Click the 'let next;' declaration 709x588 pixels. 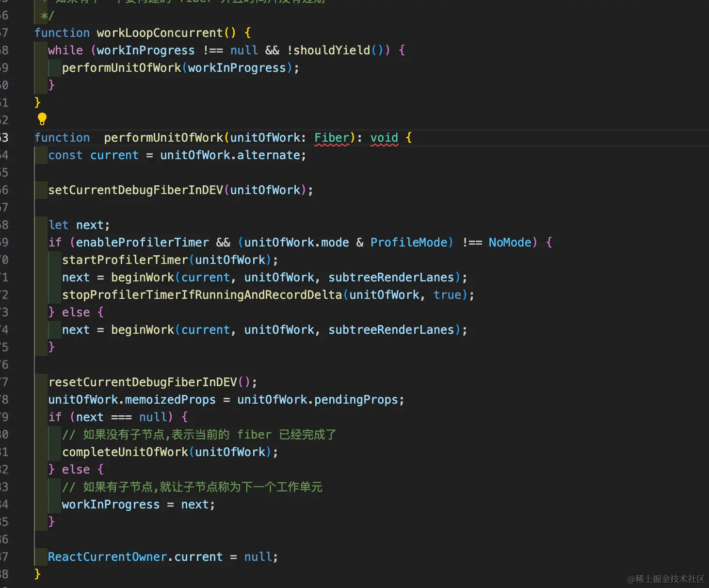[x=79, y=225]
